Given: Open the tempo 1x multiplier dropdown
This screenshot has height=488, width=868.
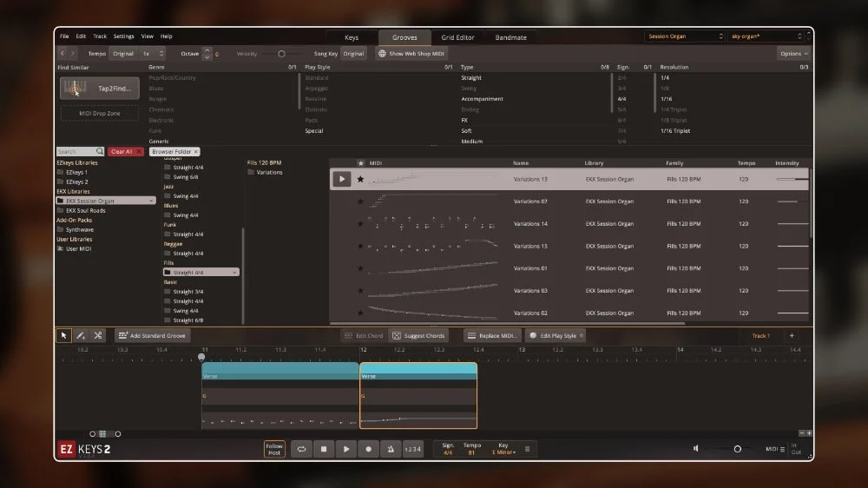Looking at the screenshot, I should [154, 54].
